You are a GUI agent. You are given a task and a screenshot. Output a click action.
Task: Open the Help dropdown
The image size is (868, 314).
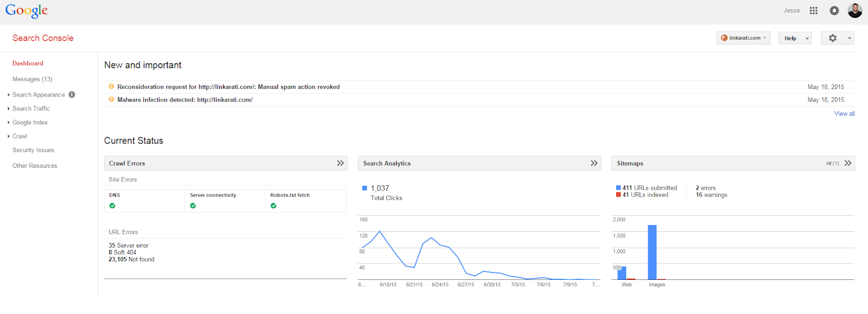click(795, 38)
